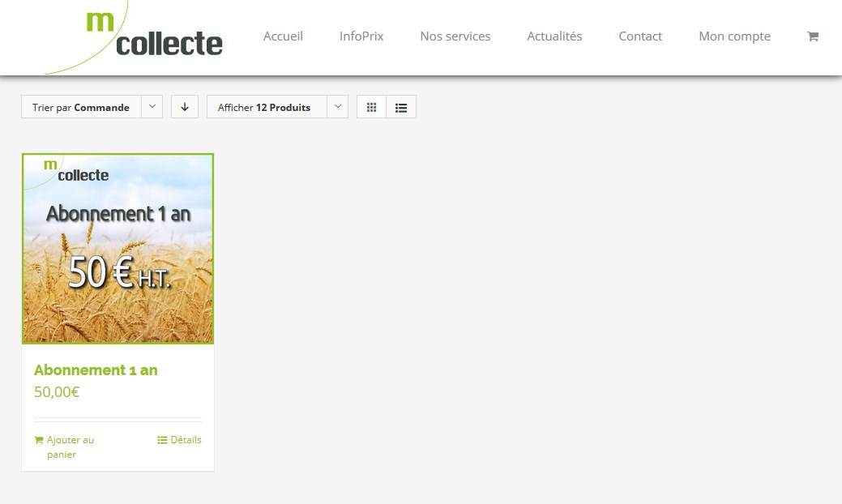The width and height of the screenshot is (842, 504).
Task: Open the InfoPrix menu item
Action: coord(361,36)
